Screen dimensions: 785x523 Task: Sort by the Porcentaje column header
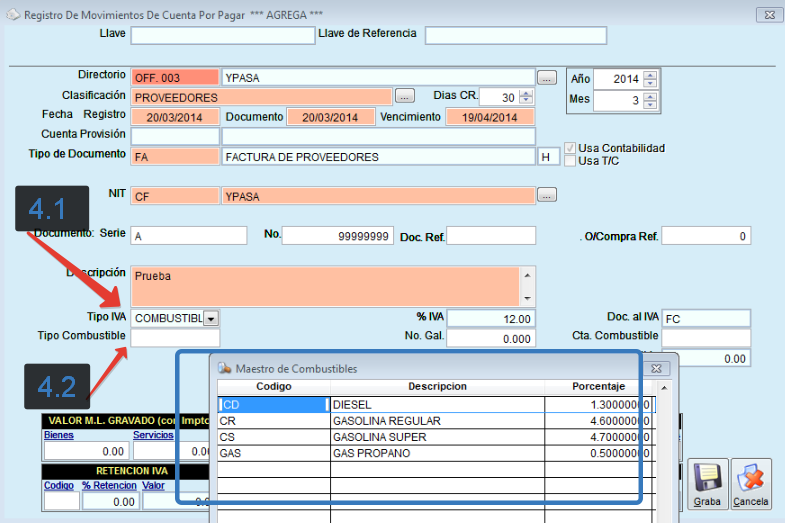(x=598, y=387)
